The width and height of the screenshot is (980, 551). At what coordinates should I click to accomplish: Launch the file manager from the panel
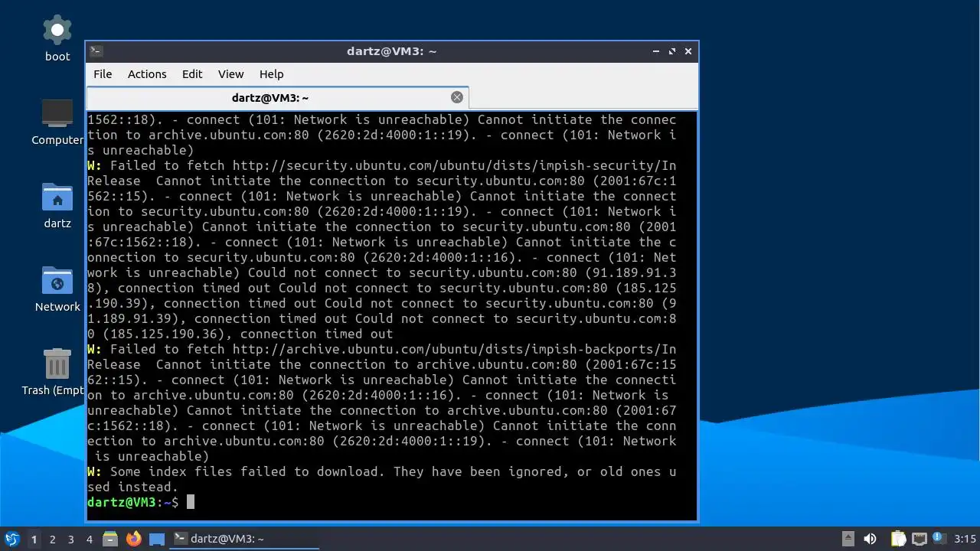click(110, 539)
